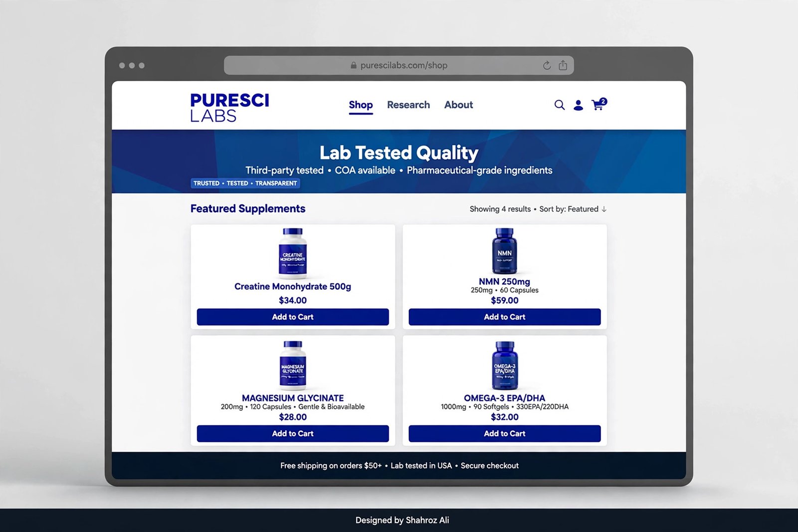Image resolution: width=798 pixels, height=532 pixels.
Task: Click the PureSci Labs logo
Action: point(229,107)
